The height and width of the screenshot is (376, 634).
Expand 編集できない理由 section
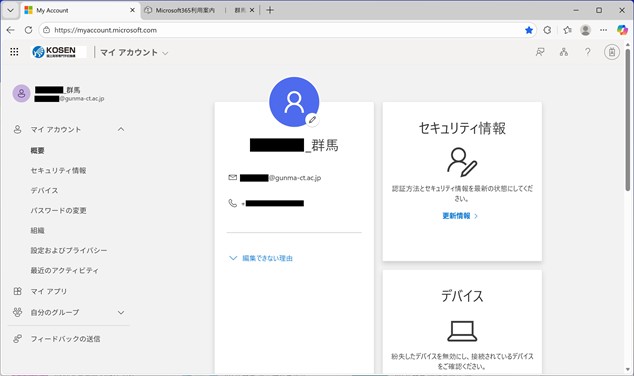(x=261, y=258)
